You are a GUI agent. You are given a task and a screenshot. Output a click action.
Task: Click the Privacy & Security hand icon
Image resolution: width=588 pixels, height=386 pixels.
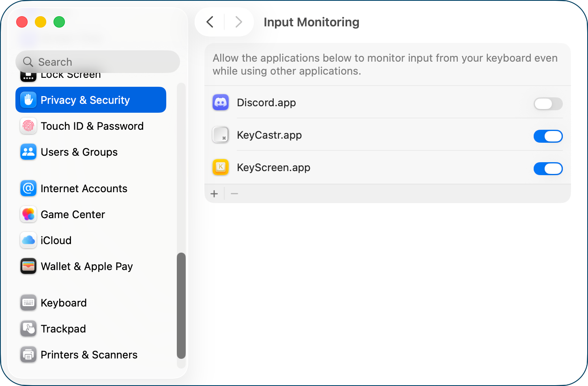[x=28, y=100]
